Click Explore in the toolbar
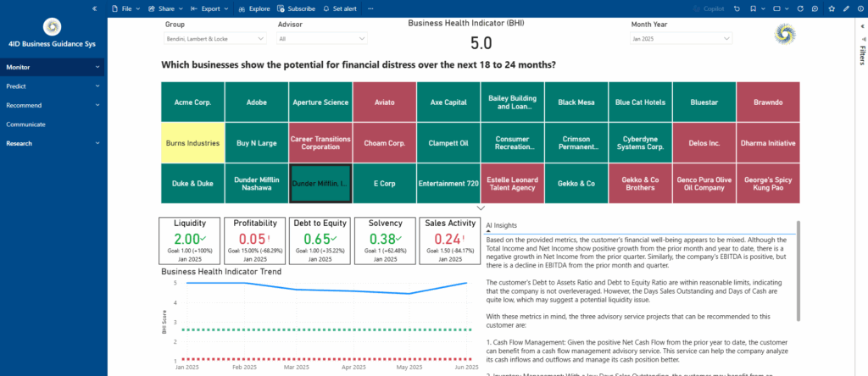The image size is (868, 376). 254,8
